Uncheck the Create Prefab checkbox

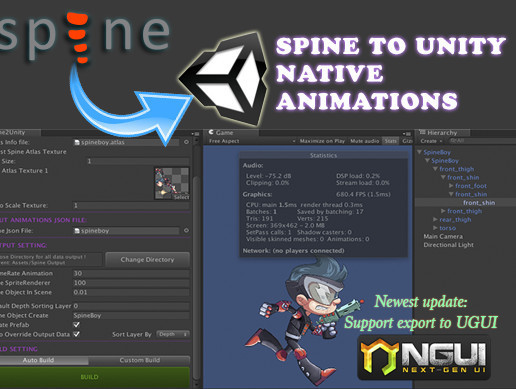[76, 325]
